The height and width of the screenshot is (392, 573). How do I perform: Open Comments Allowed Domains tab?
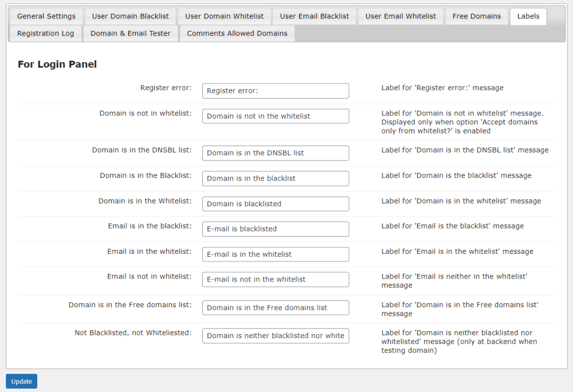coord(237,33)
